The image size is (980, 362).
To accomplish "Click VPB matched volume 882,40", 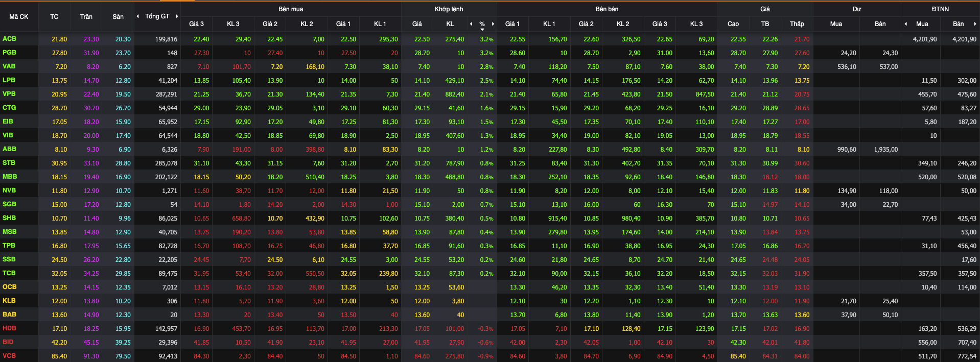I will (455, 94).
